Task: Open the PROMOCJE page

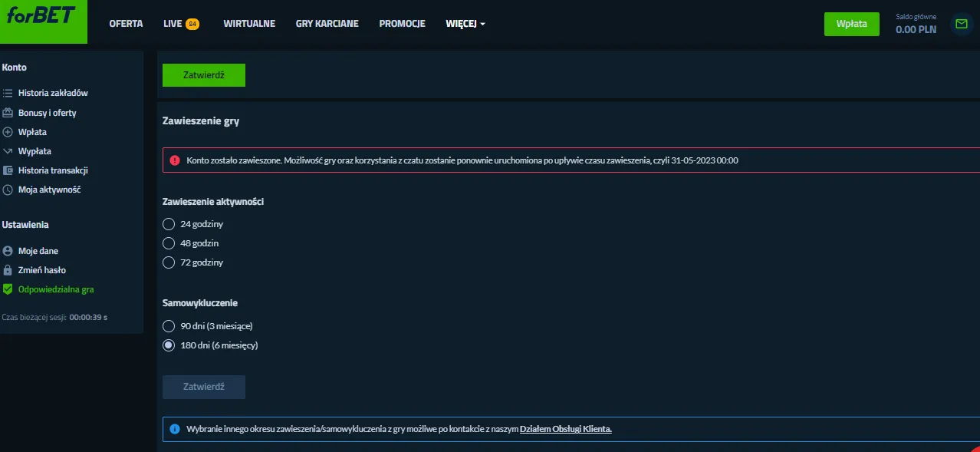Action: pos(402,24)
